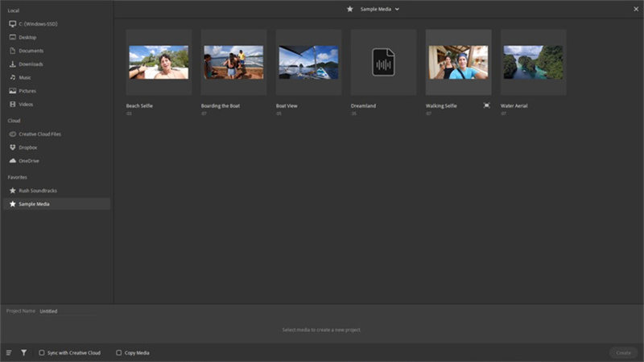Open the Music folder in sidebar
This screenshot has width=644, height=362.
tap(26, 77)
